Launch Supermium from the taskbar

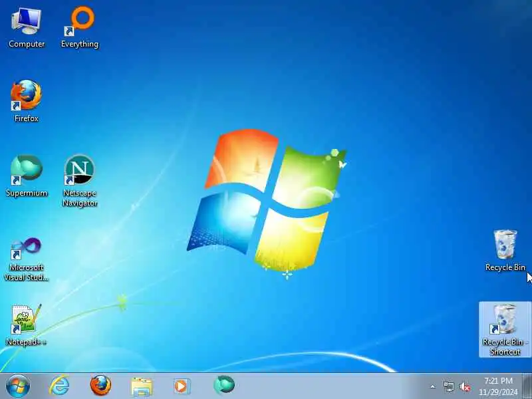pos(224,385)
